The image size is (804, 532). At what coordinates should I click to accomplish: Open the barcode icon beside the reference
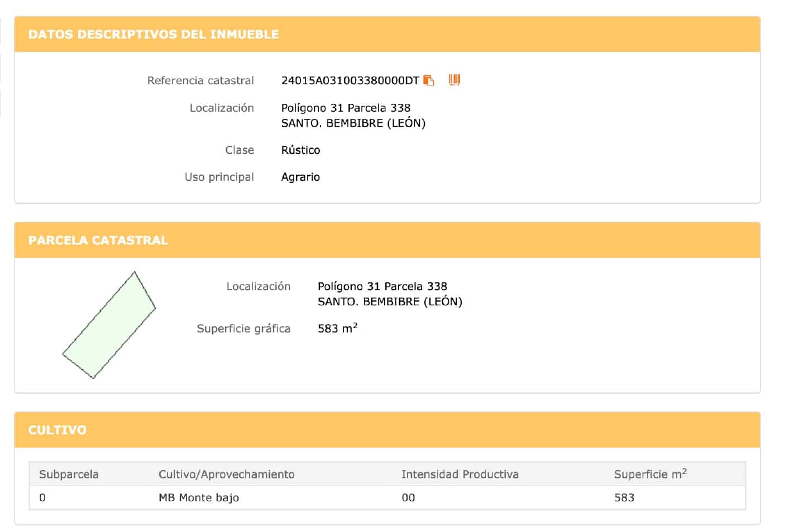click(454, 80)
